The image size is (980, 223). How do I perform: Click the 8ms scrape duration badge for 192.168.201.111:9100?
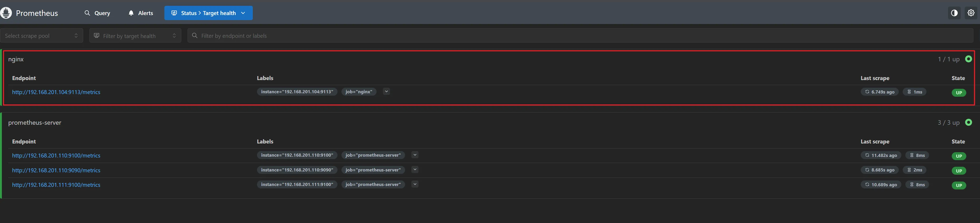tap(917, 184)
